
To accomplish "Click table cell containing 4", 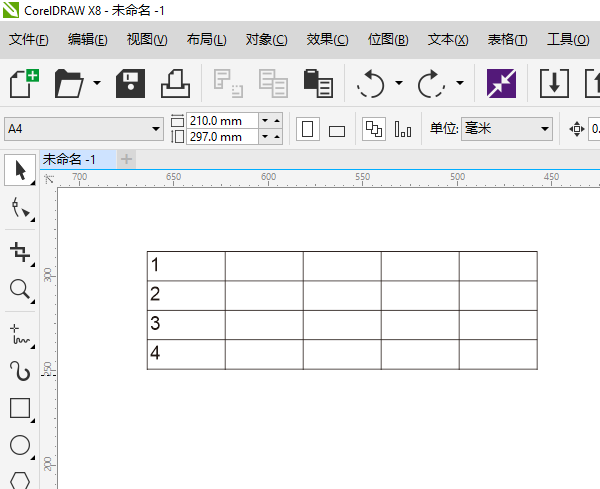I will [186, 354].
